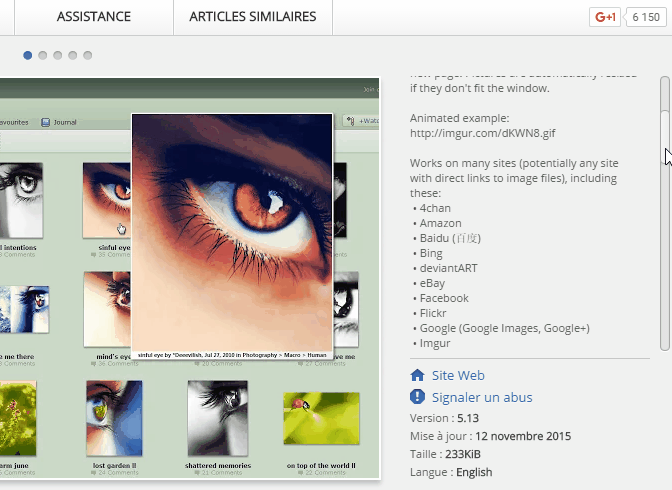Viewport: 672px width, 490px height.
Task: Click the 6 150 count bubble
Action: click(646, 17)
